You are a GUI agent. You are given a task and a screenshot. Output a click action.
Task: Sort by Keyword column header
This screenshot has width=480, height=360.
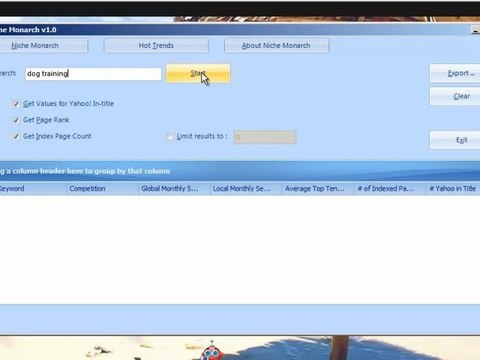[33, 189]
